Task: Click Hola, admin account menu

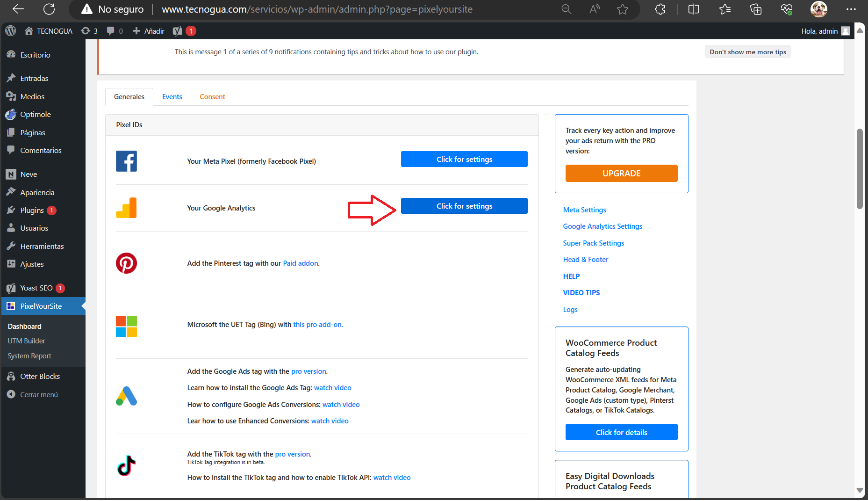Action: pos(825,31)
